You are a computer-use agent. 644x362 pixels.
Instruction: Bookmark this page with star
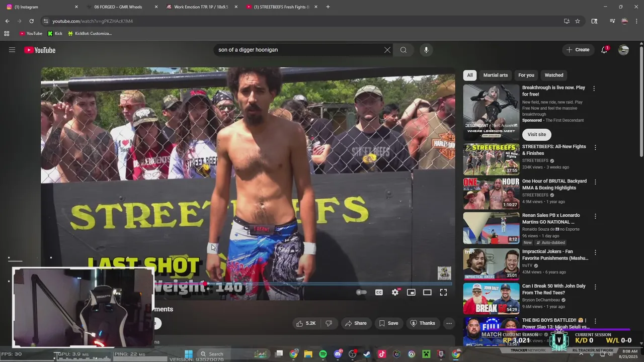pyautogui.click(x=578, y=21)
